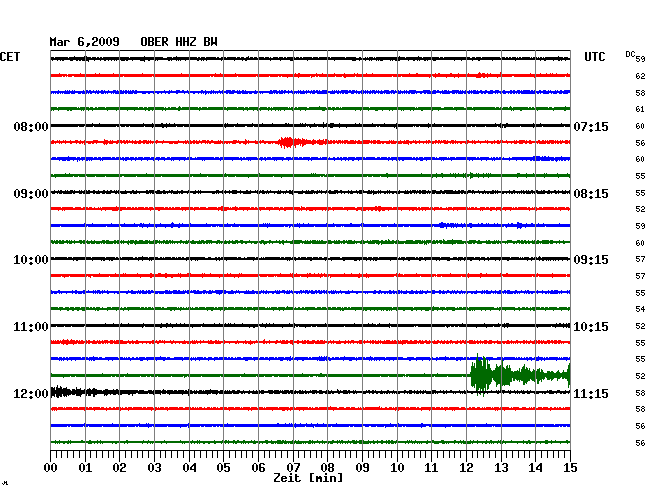Click the Zeit [min] axis title

click(308, 478)
